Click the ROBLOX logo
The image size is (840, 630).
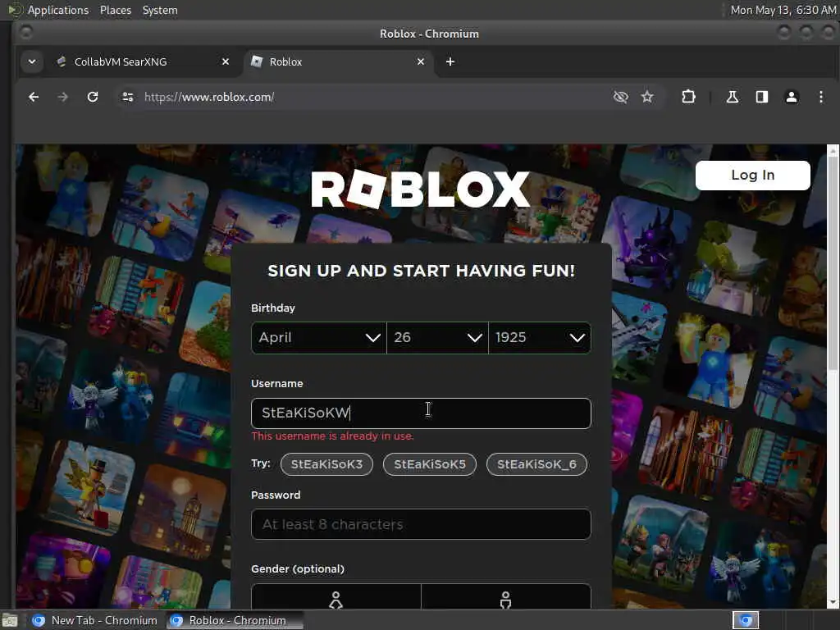(421, 189)
